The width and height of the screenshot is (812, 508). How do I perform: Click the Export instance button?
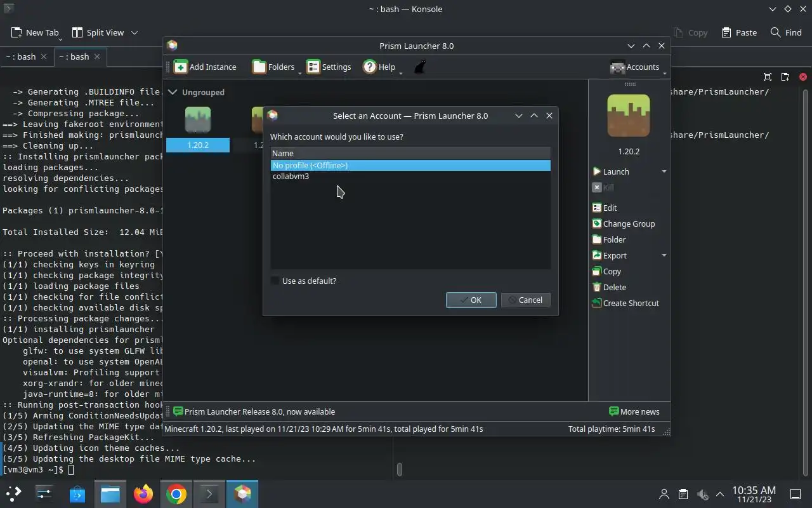[610, 255]
